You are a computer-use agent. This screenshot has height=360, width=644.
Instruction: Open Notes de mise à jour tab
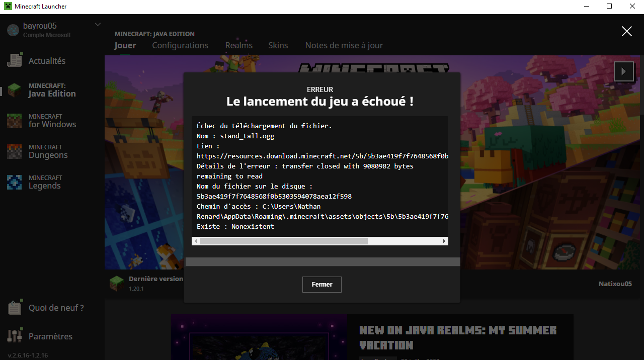point(344,45)
